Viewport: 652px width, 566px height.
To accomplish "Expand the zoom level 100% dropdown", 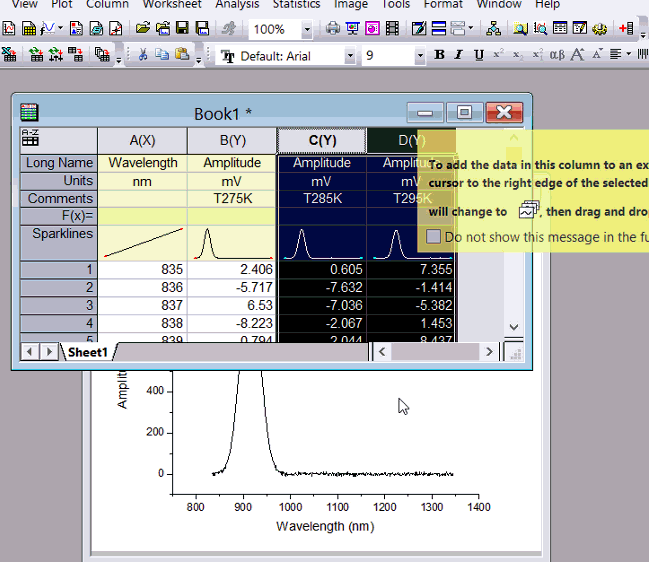I will (307, 30).
